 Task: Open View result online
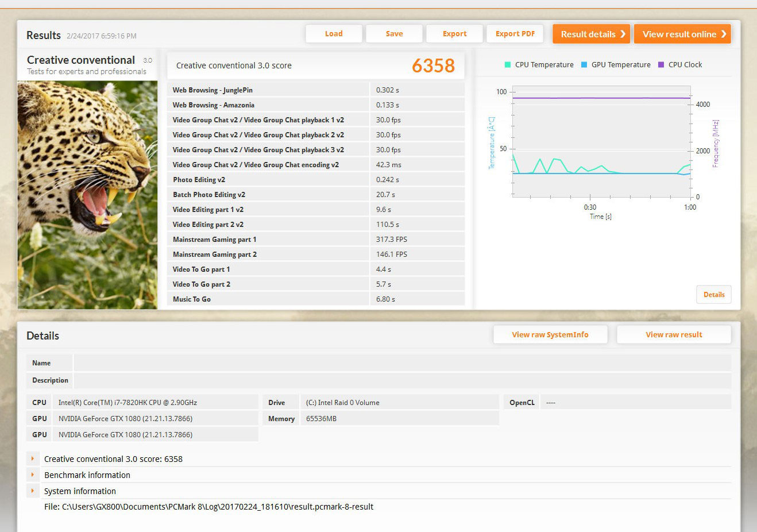[682, 34]
